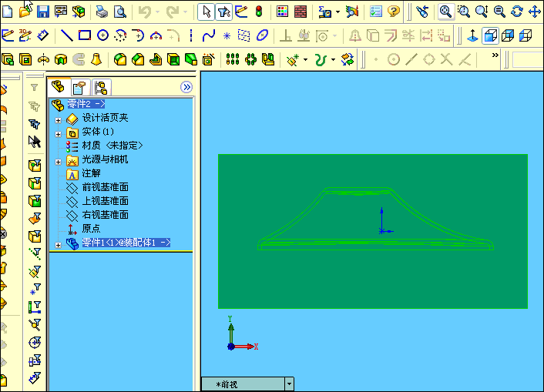The image size is (544, 392).
Task: Select the 注解 tree item
Action: pyautogui.click(x=91, y=173)
